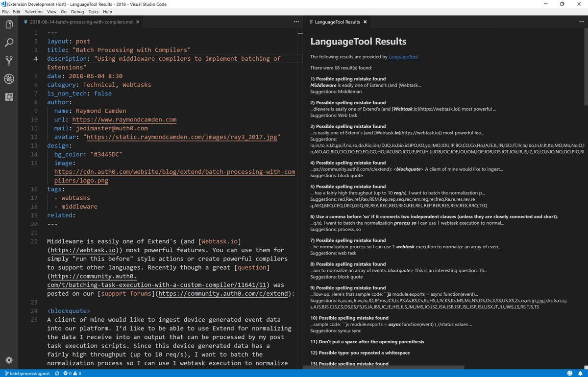Click the '- webtasks' tag line
Screen dimensions: 588x377
[72, 198]
